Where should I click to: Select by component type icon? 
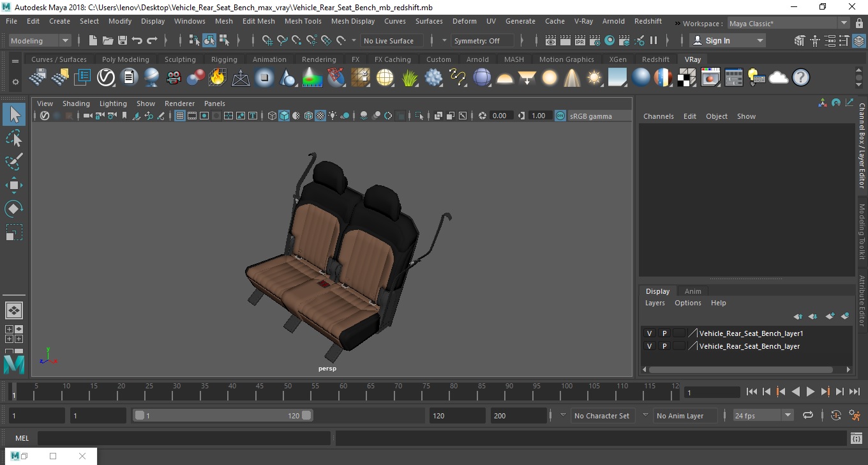[224, 40]
